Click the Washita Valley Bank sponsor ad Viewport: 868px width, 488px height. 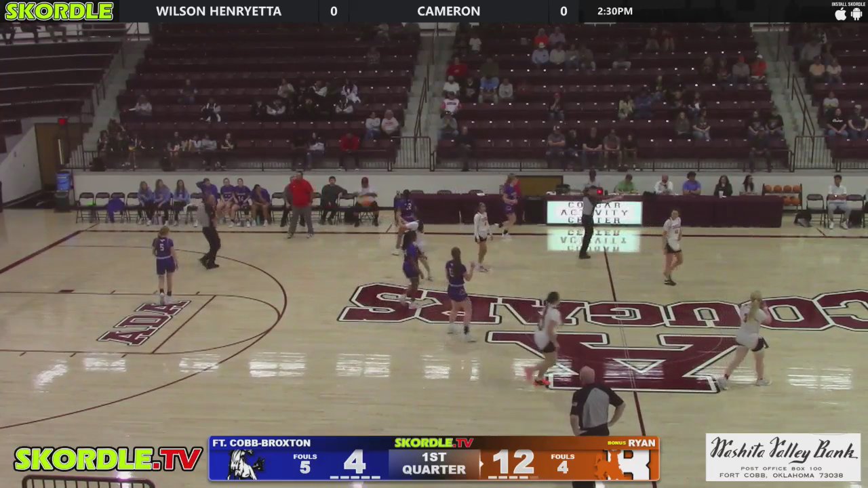[x=783, y=457]
